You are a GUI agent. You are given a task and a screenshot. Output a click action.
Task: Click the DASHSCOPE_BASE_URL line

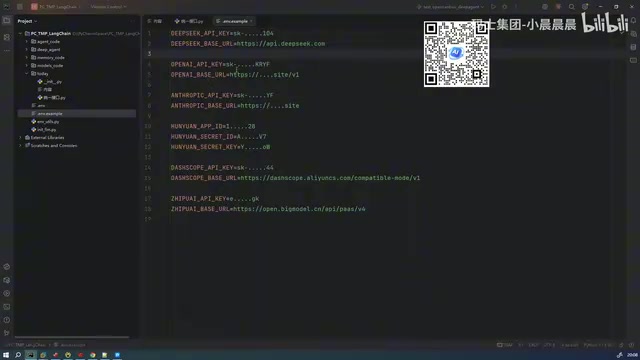[x=295, y=178]
